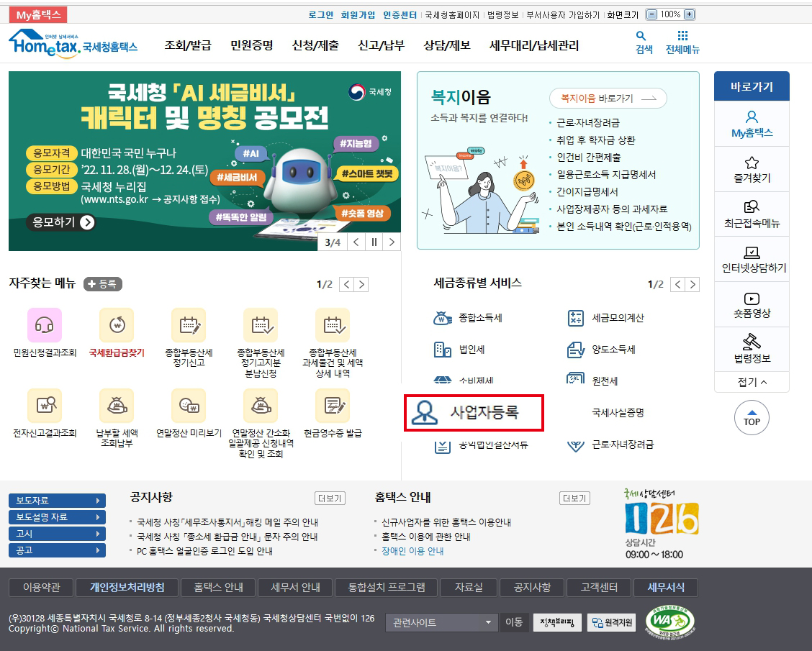Open 법인세 building icon
Image resolution: width=812 pixels, height=651 pixels.
tap(443, 350)
